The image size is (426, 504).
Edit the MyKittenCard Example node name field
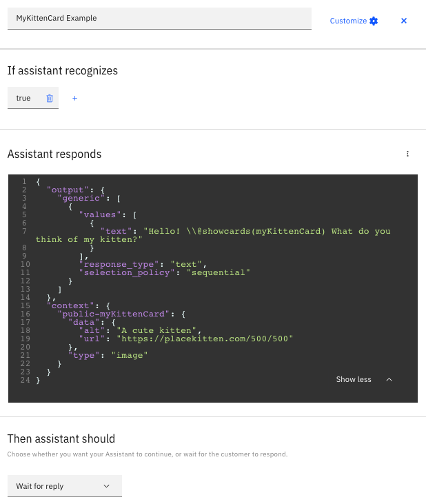click(159, 19)
